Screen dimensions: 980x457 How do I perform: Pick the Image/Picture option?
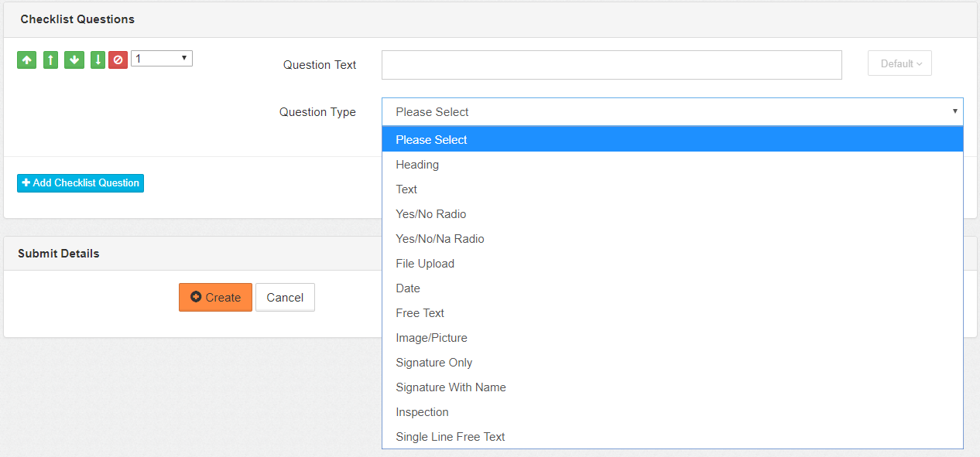(x=431, y=338)
